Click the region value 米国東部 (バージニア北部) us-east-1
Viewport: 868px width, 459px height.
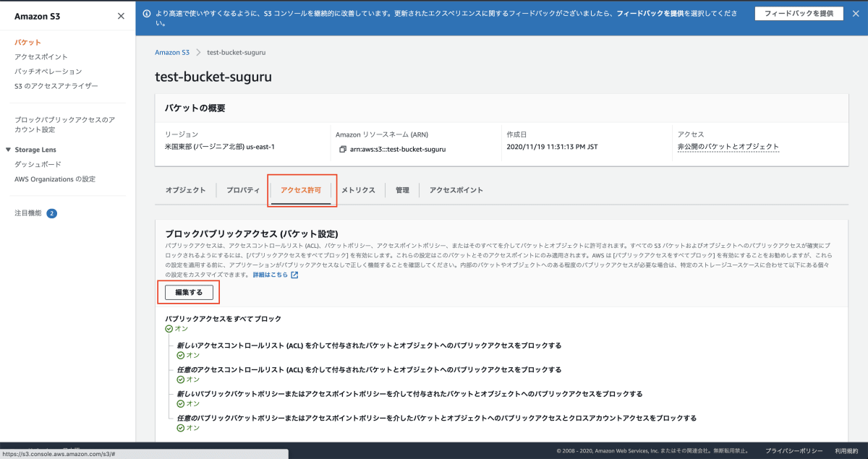[x=220, y=147]
